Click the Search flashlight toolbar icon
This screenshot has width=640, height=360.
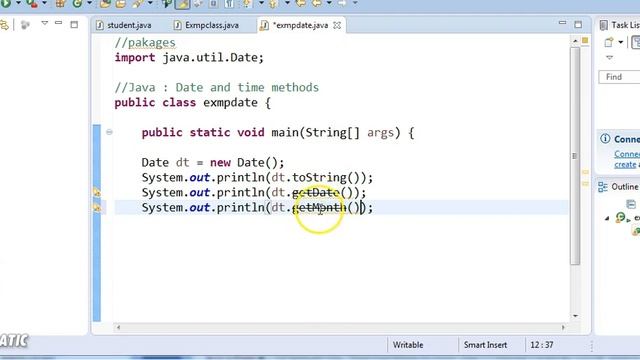click(x=137, y=4)
